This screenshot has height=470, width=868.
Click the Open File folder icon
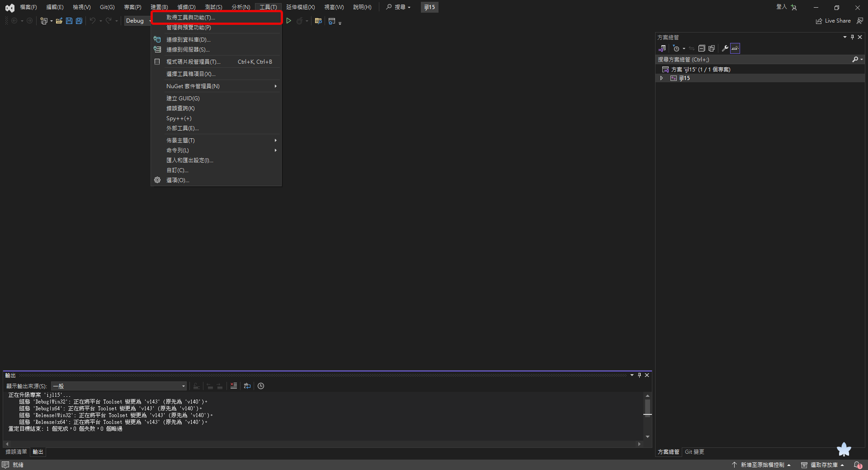(59, 21)
